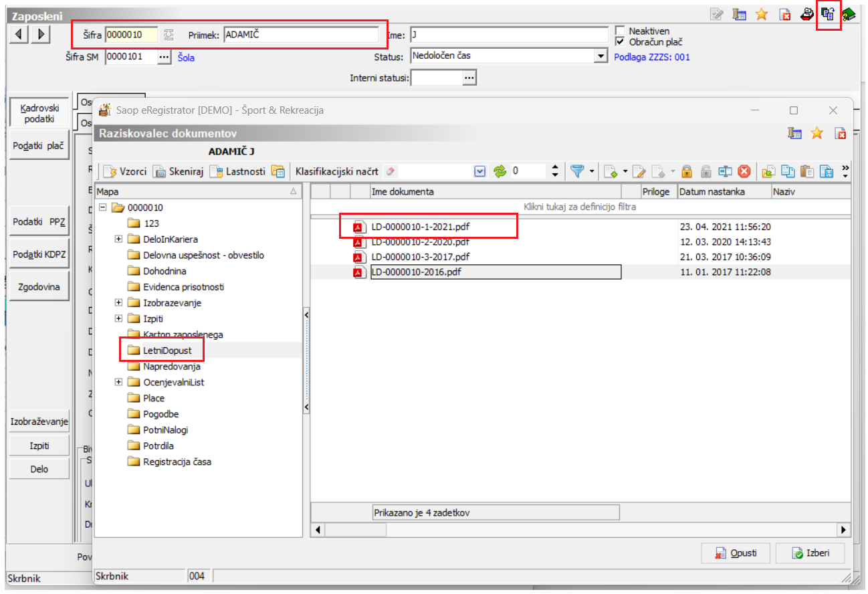Open the Zgodovina tab
Screen dimensions: 868x594
click(39, 287)
